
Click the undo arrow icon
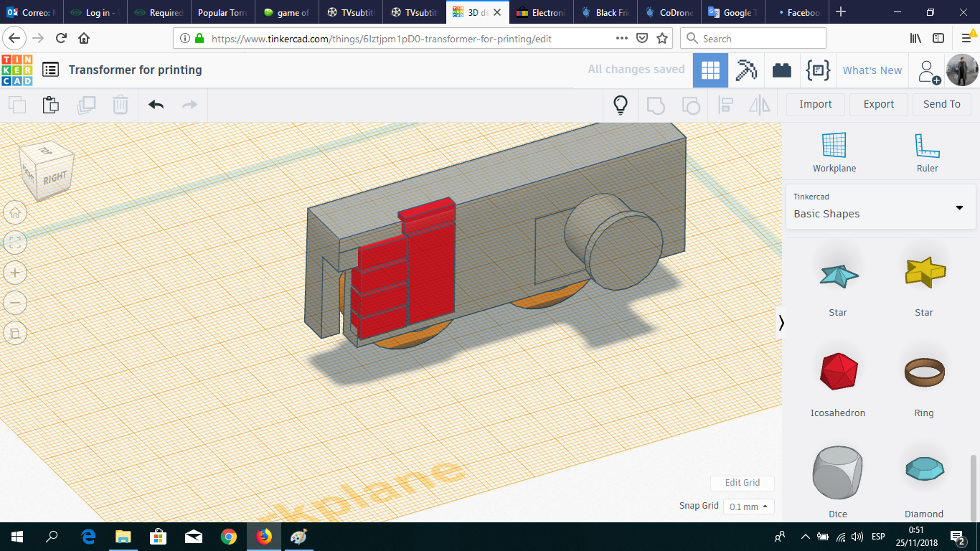pyautogui.click(x=156, y=105)
